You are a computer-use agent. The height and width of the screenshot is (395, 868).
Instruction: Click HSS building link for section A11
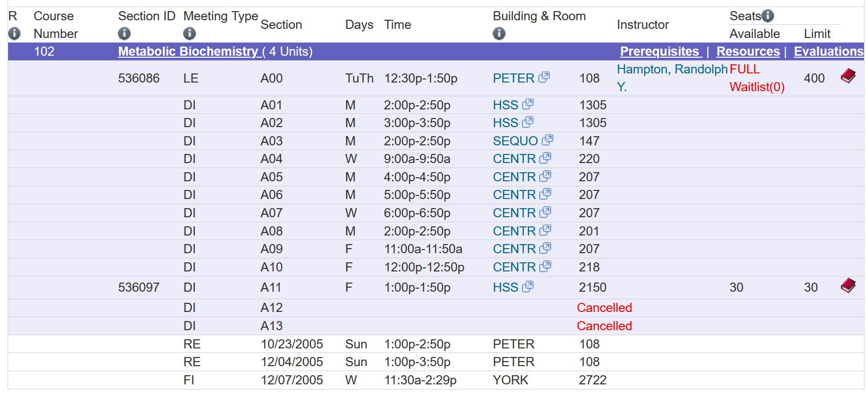click(x=505, y=288)
